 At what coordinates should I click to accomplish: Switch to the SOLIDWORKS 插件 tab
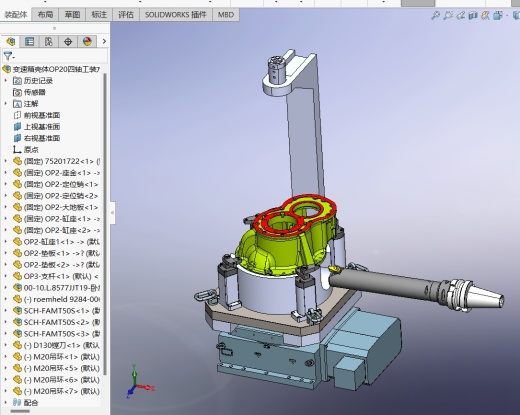click(x=176, y=15)
